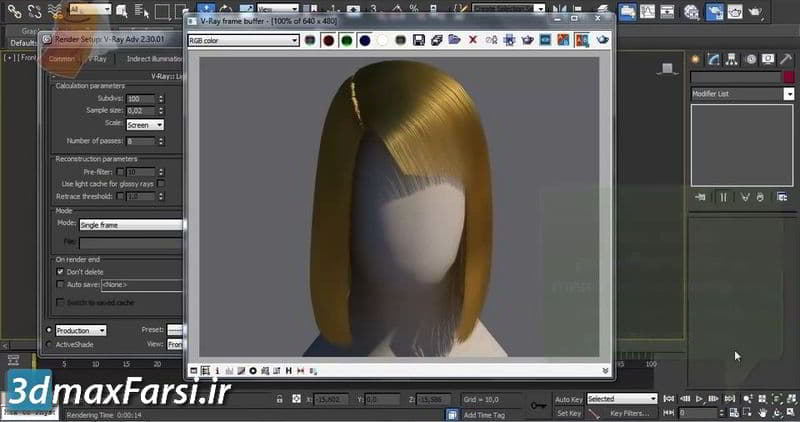Open the RGB color channel dropdown
Image resolution: width=800 pixels, height=422 pixels.
[244, 41]
